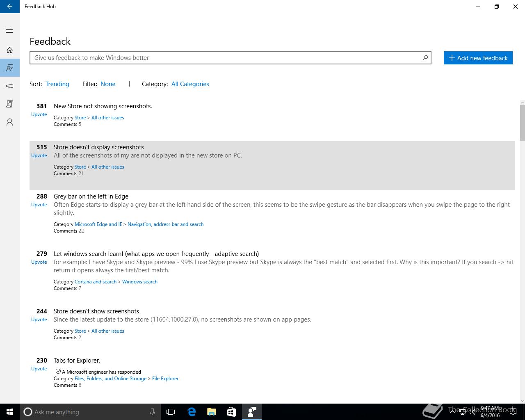
Task: Open 'Store doesn't show screenshots' title
Action: pos(96,311)
